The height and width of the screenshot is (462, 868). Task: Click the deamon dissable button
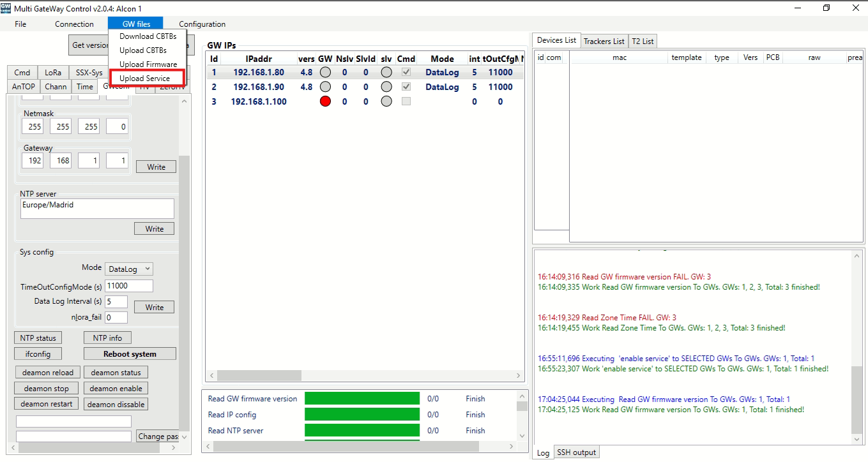coord(116,405)
